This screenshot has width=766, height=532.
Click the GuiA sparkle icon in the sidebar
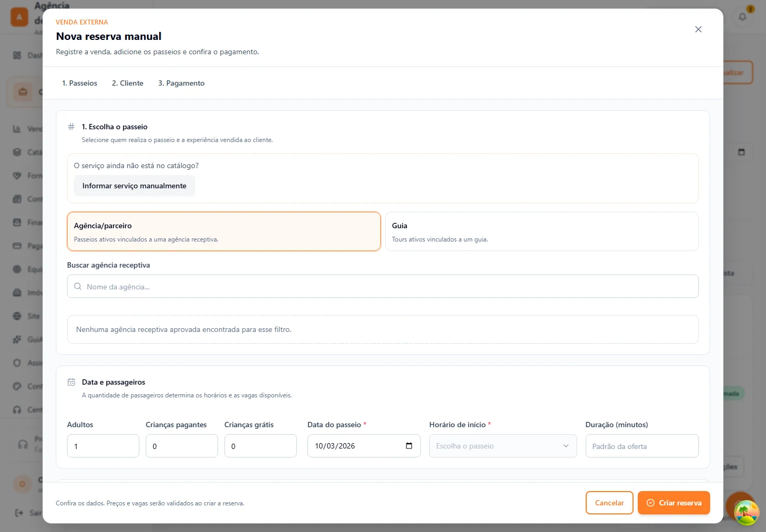[x=17, y=339]
